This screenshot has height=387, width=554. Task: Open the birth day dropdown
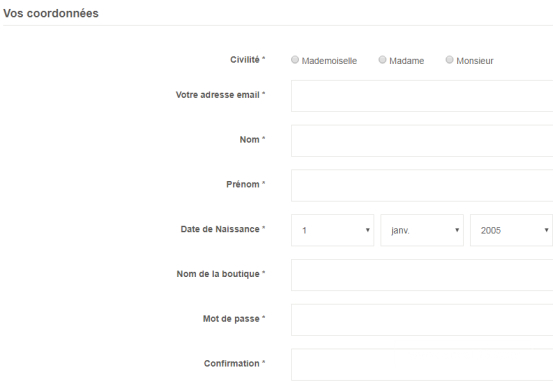click(332, 230)
